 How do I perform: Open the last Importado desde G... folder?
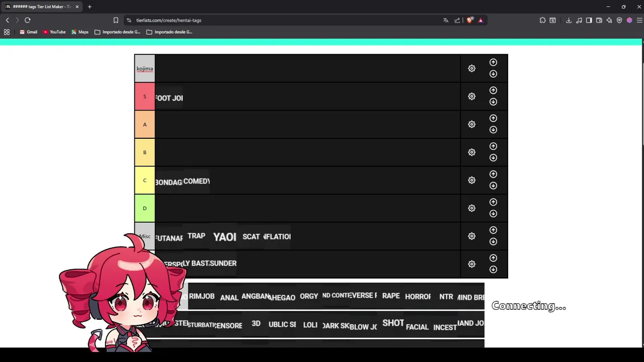(170, 32)
